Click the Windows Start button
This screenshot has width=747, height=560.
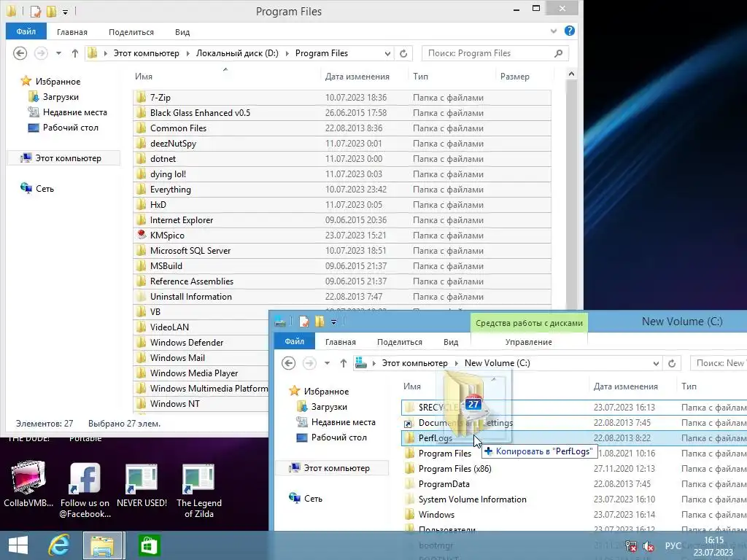18,545
